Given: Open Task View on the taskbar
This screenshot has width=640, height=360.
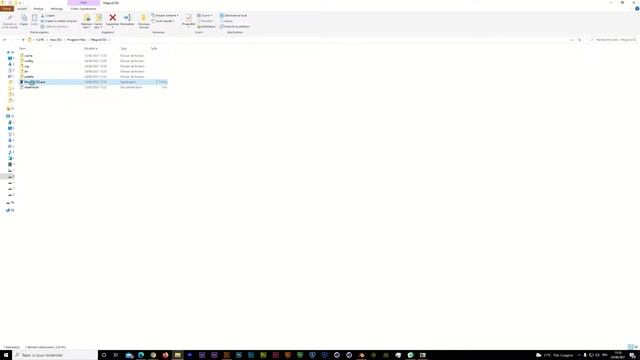Looking at the screenshot, I should click(116, 355).
